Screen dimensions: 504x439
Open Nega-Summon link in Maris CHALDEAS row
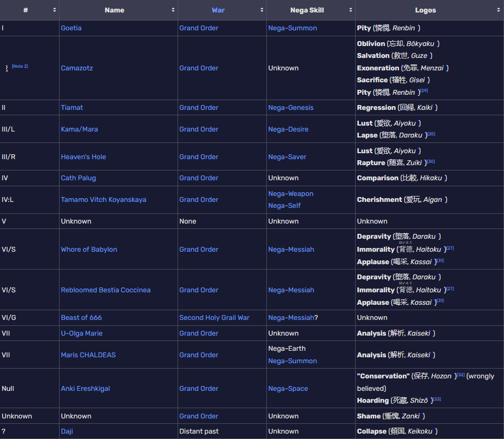click(x=292, y=361)
